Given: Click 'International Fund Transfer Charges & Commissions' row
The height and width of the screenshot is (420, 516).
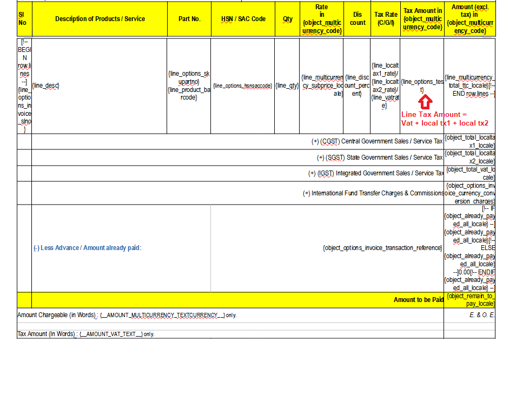Looking at the screenshot, I should pos(372,193).
